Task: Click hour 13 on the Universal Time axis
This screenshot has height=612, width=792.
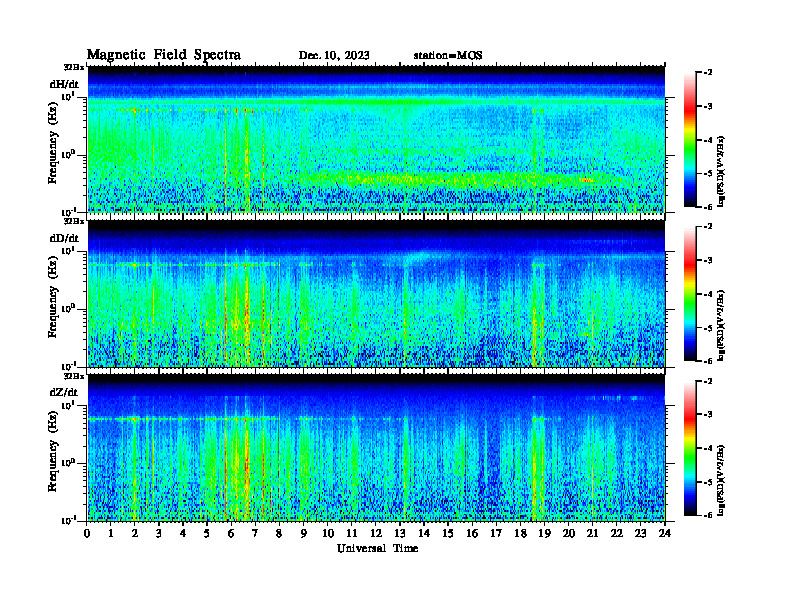Action: tap(400, 534)
